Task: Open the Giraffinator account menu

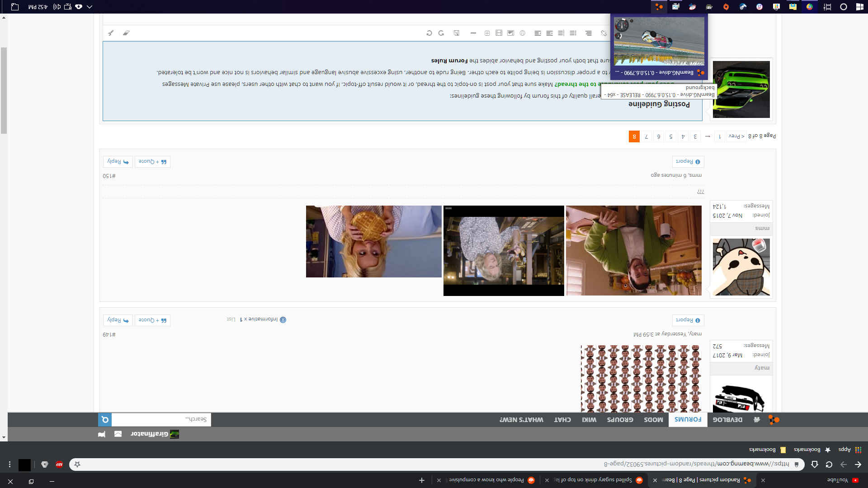Action: 155,434
